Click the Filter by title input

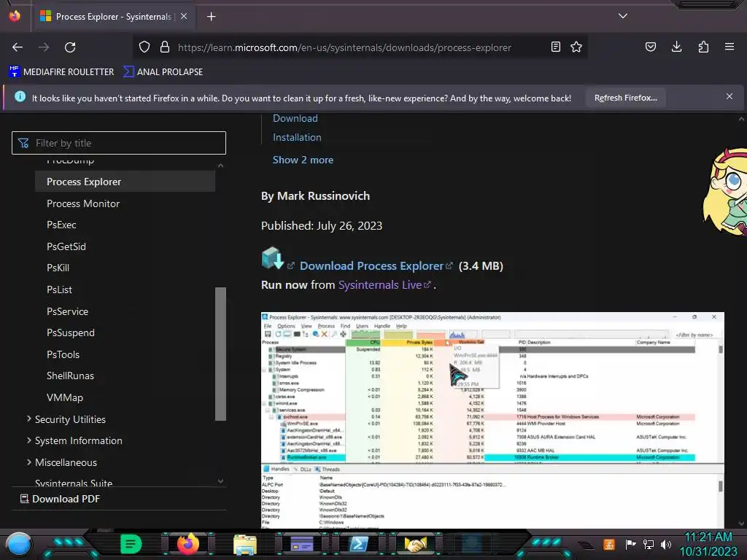[119, 143]
